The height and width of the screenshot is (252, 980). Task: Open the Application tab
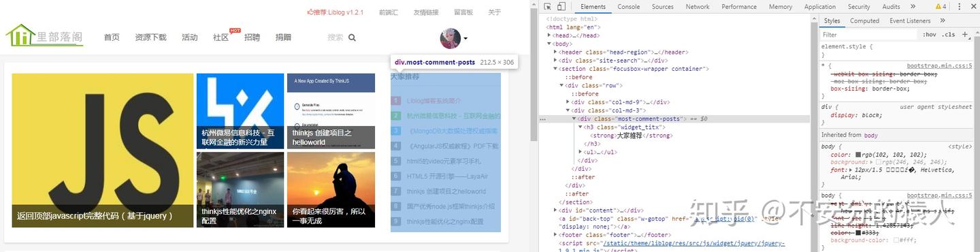[820, 7]
